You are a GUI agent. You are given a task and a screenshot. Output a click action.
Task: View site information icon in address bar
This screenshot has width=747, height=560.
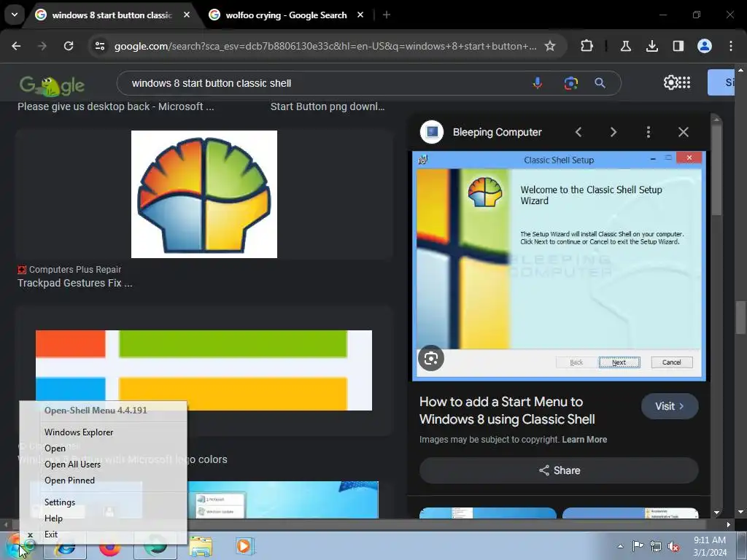(x=100, y=46)
